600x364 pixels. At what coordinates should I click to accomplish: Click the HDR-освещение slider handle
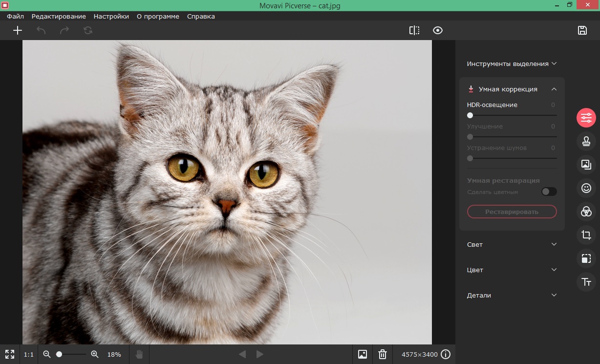click(470, 115)
